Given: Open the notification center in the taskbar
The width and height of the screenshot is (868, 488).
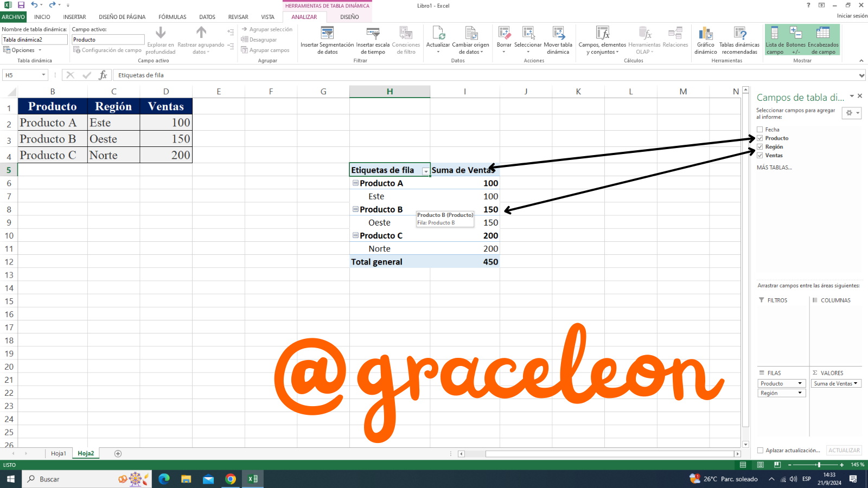Looking at the screenshot, I should [853, 479].
